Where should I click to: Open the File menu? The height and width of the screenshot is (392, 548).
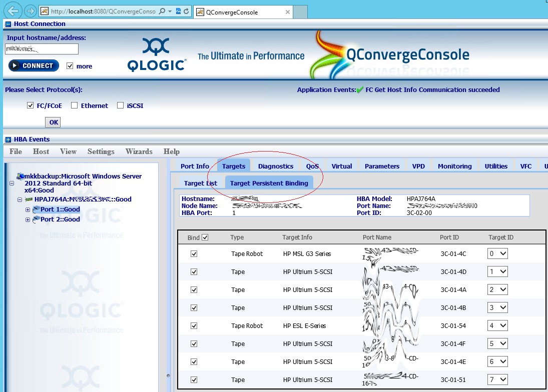(16, 151)
